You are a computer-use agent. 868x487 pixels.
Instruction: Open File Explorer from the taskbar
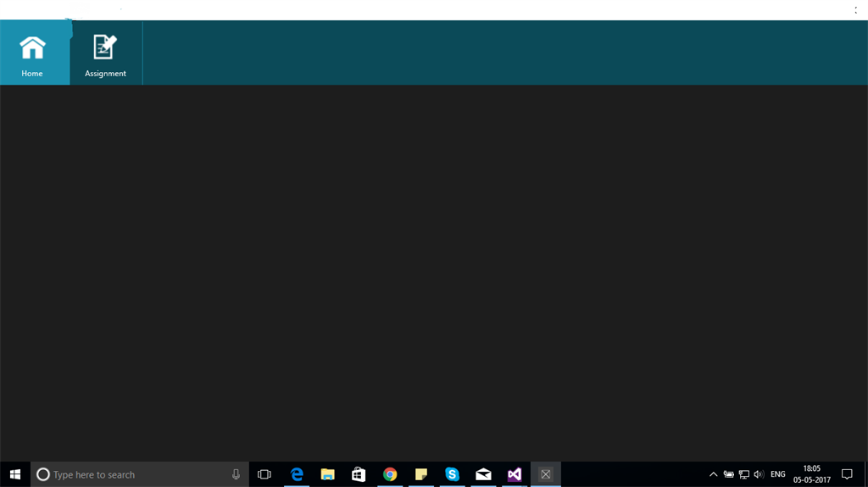coord(328,474)
